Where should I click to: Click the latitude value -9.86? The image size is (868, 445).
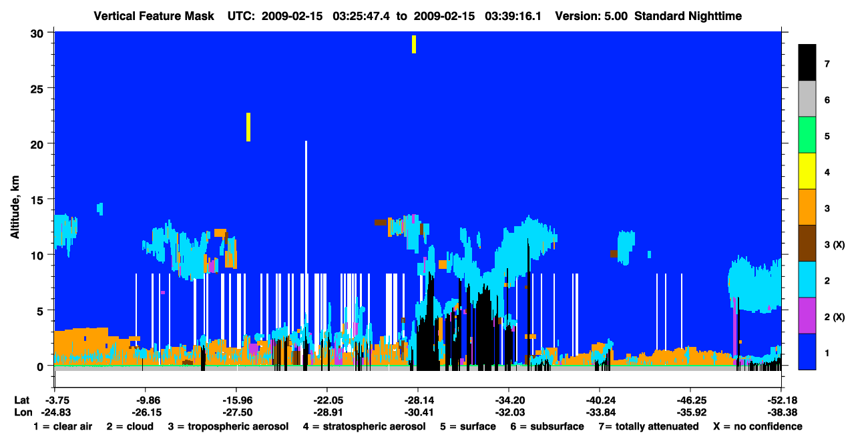(x=145, y=400)
